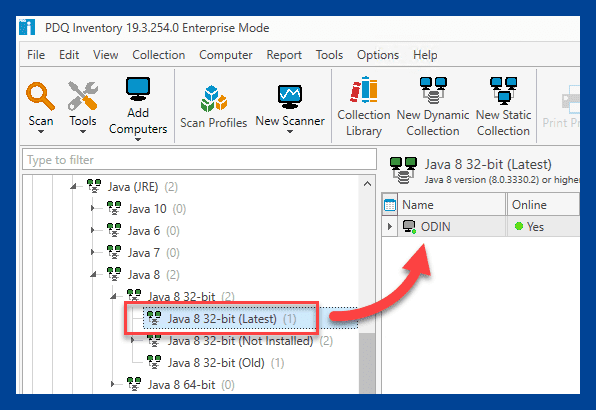
Task: Select the Java 8 64-bit label
Action: (x=181, y=385)
